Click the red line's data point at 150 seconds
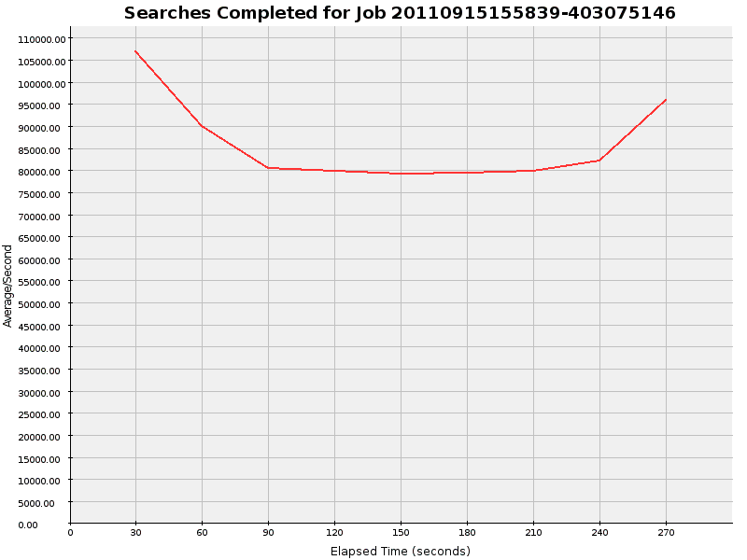747x560 pixels. [401, 174]
